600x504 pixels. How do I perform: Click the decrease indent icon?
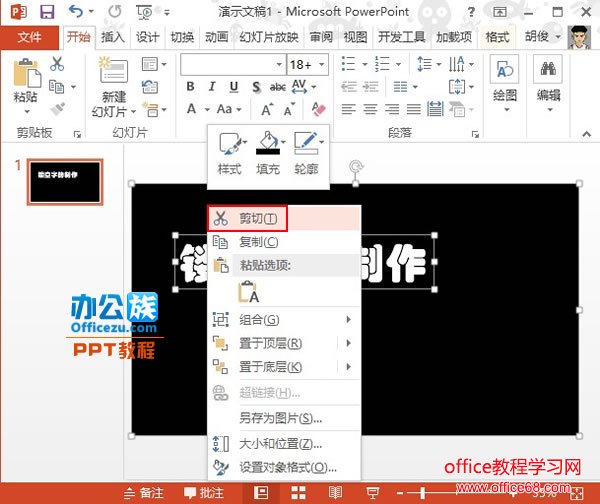click(349, 87)
